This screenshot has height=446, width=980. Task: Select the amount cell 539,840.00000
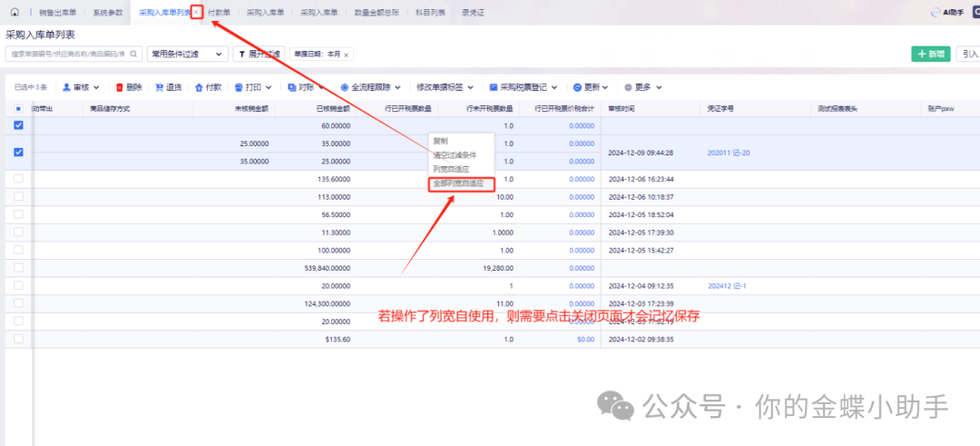(x=326, y=268)
